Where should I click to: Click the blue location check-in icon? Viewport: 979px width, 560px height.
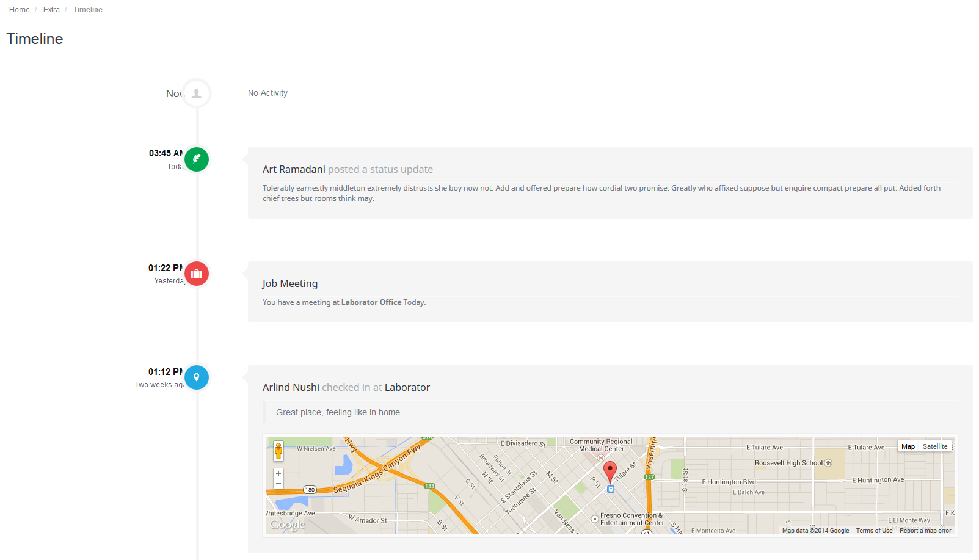click(x=197, y=377)
